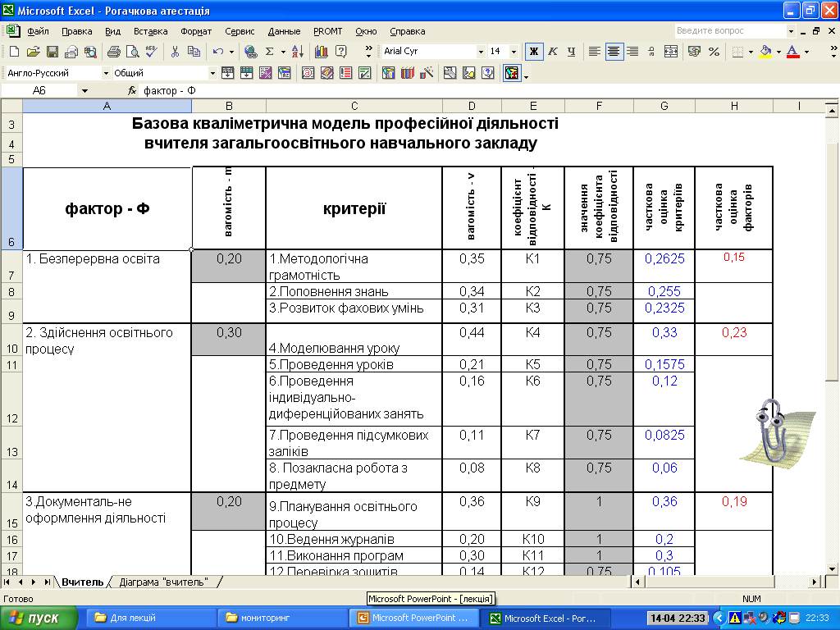Align text right in the cell
This screenshot has height=630, width=840.
click(x=632, y=52)
